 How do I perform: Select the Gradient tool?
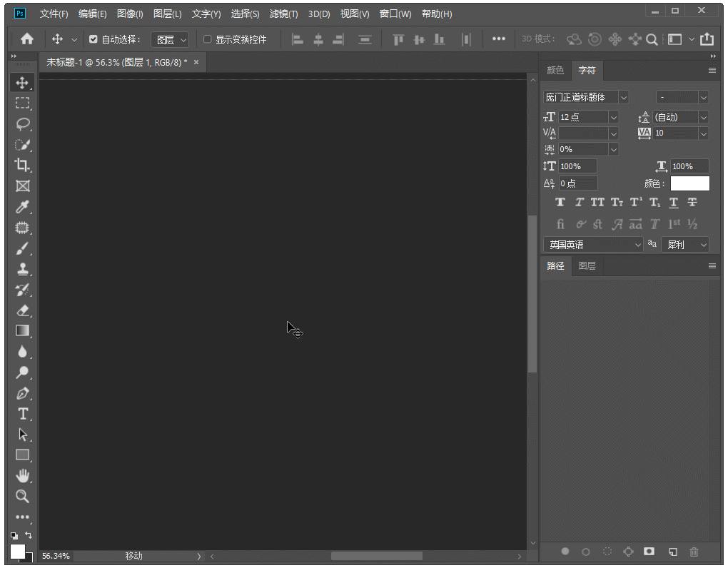[22, 330]
